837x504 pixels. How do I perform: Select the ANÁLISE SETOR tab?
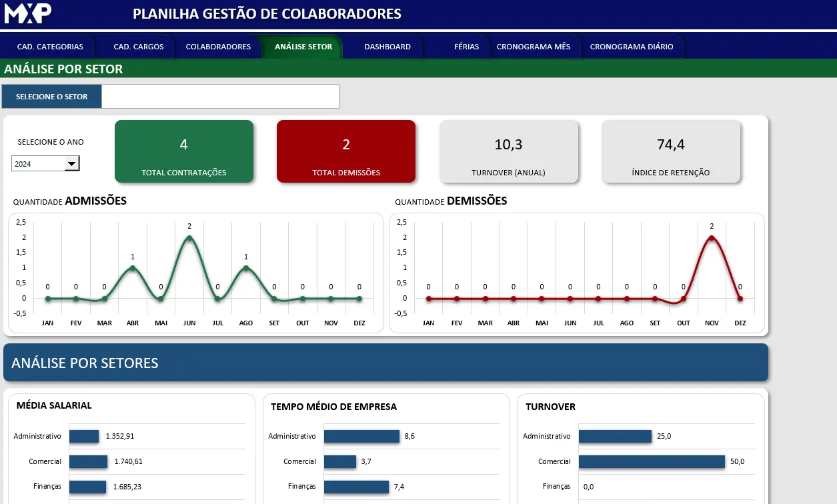tap(303, 47)
